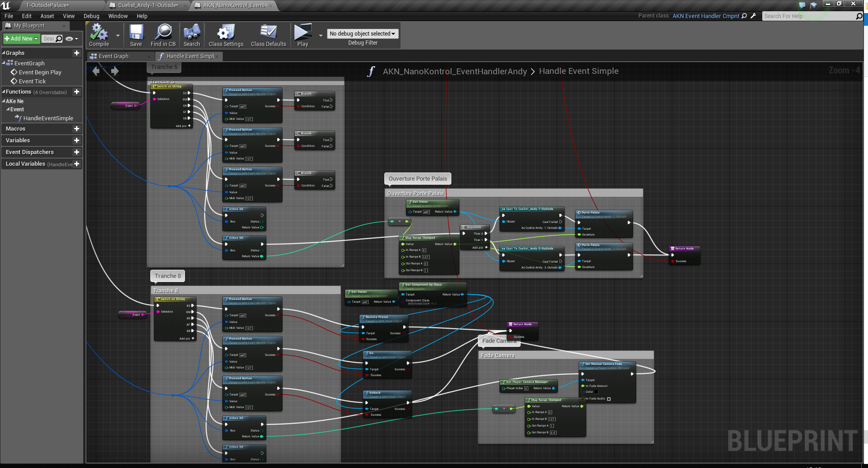Click Add pin on Tranche 5 switch node
Viewport: 868px width, 468px height.
(x=183, y=126)
